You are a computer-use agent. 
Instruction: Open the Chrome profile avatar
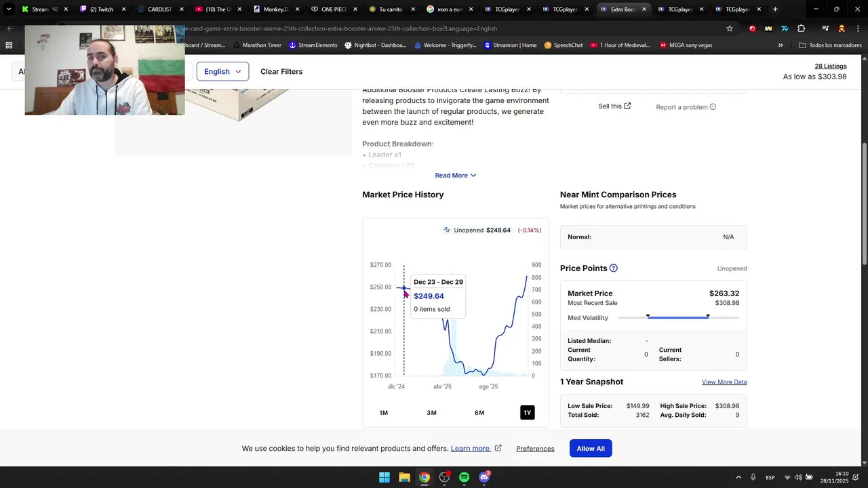tap(842, 28)
